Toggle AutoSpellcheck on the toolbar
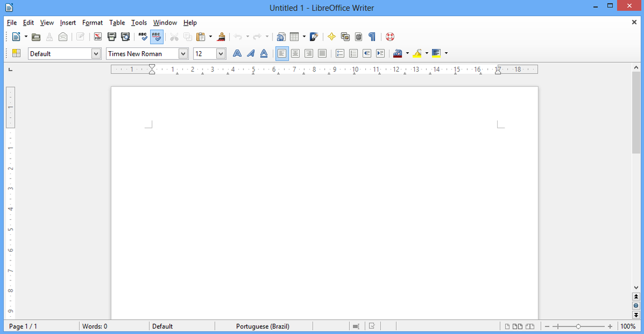Image resolution: width=644 pixels, height=334 pixels. pyautogui.click(x=157, y=37)
